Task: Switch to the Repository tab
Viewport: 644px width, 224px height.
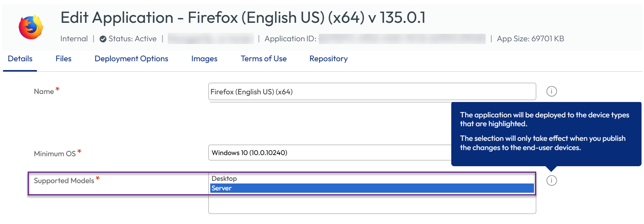Action: pyautogui.click(x=328, y=58)
